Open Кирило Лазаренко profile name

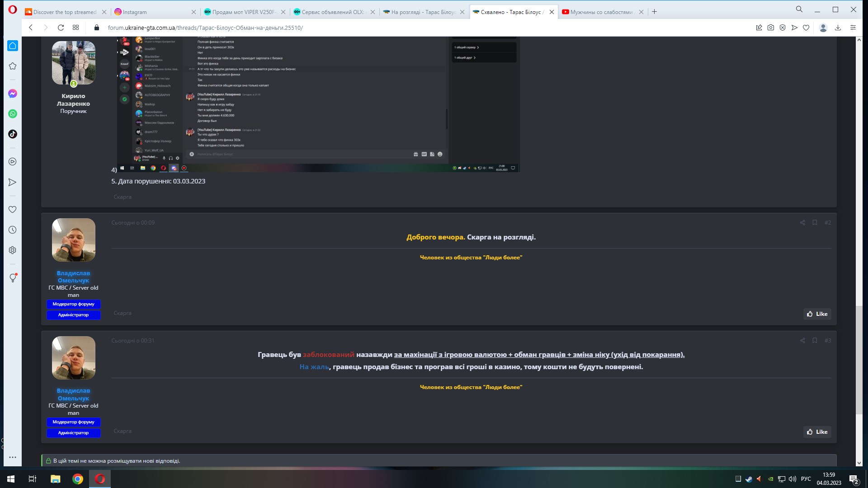pyautogui.click(x=73, y=100)
